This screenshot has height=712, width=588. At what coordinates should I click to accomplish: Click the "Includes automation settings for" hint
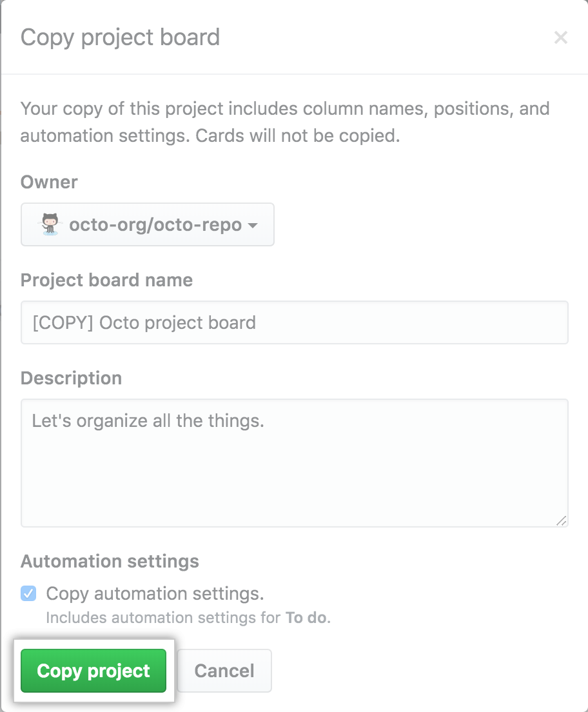pyautogui.click(x=164, y=617)
